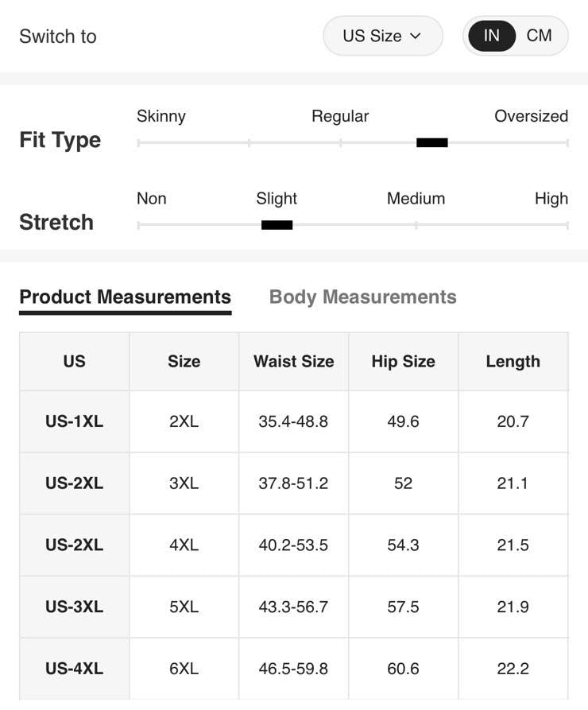Click the Length column header

coord(513,362)
